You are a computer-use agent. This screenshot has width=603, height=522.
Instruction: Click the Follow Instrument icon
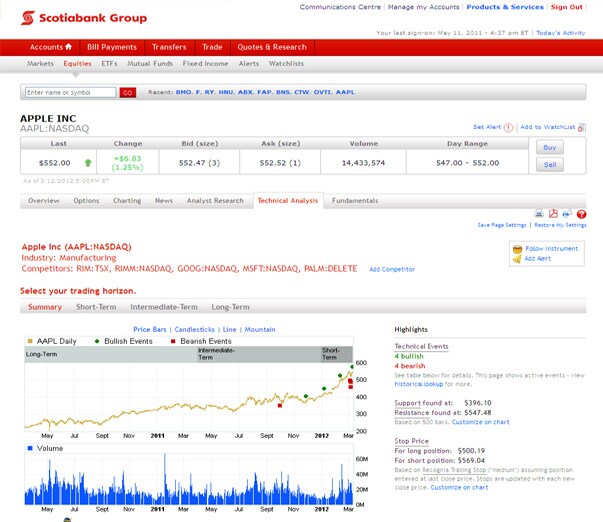click(516, 248)
